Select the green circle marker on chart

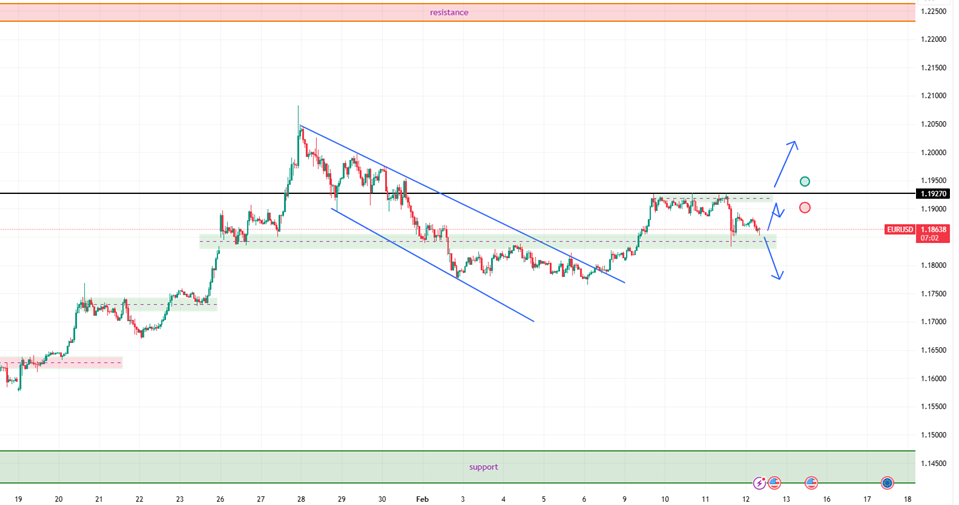(805, 181)
